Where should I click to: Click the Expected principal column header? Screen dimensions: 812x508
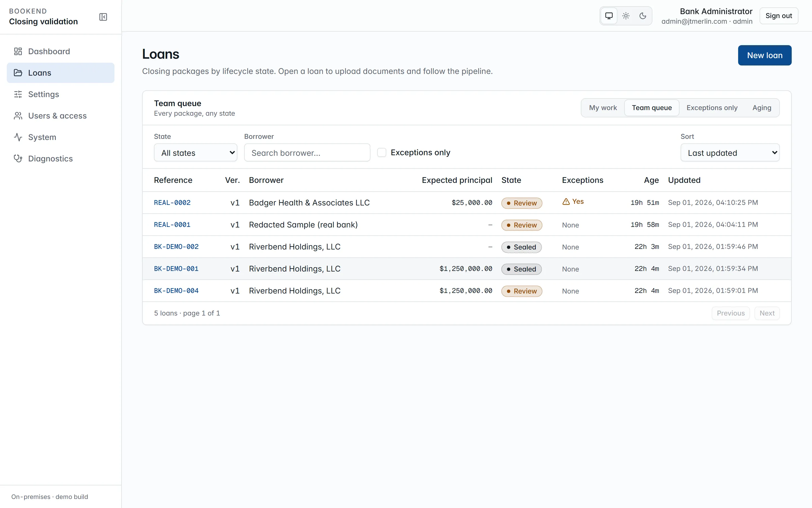coord(457,180)
